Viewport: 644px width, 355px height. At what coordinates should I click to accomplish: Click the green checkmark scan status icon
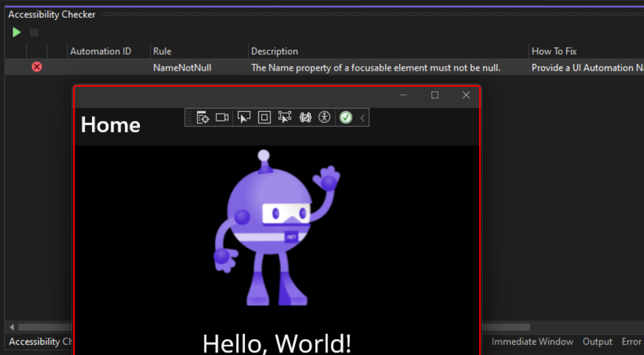tap(345, 117)
